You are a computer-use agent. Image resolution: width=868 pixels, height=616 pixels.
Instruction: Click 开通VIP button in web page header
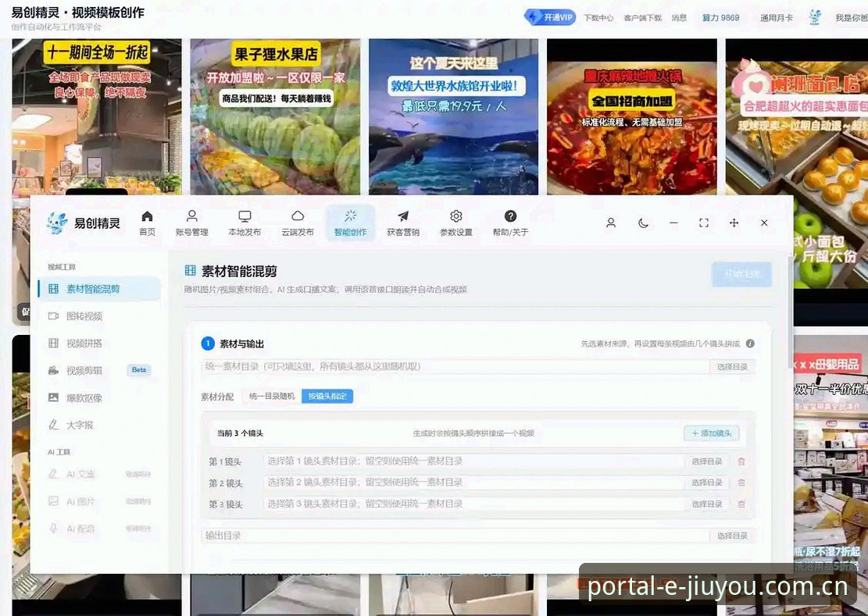[550, 17]
